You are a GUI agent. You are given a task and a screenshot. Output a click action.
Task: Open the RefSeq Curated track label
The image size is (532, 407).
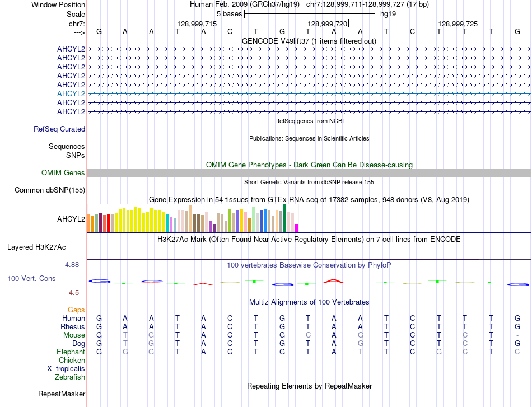coord(59,129)
